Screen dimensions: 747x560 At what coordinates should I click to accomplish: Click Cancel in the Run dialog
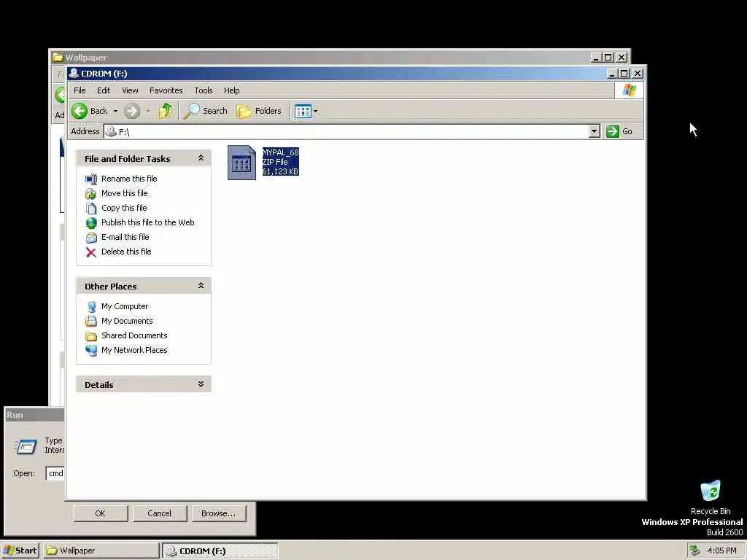point(159,513)
